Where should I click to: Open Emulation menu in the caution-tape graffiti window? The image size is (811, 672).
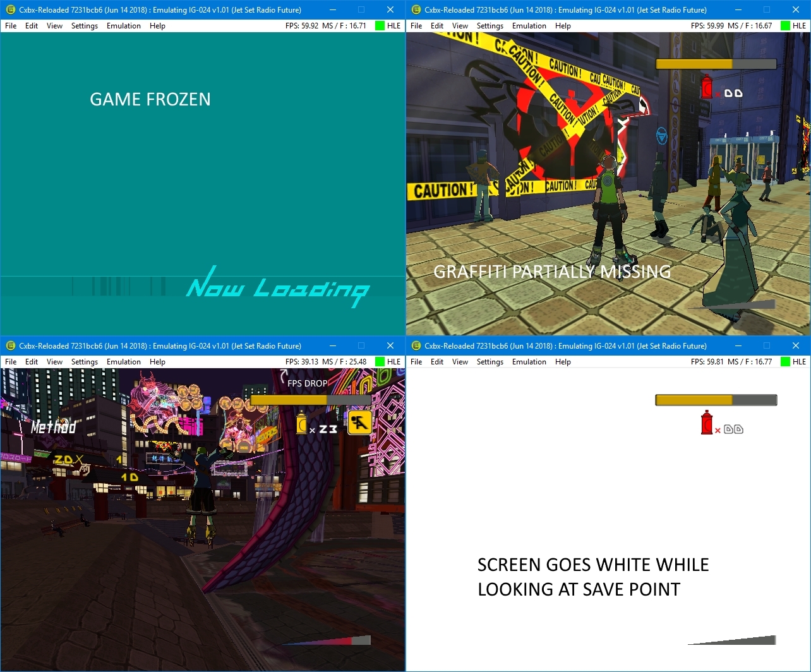[529, 26]
